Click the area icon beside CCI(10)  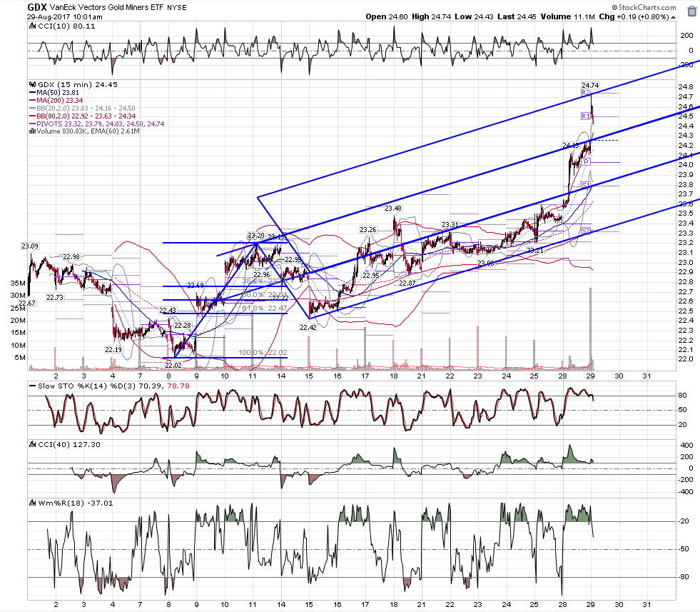pyautogui.click(x=32, y=26)
